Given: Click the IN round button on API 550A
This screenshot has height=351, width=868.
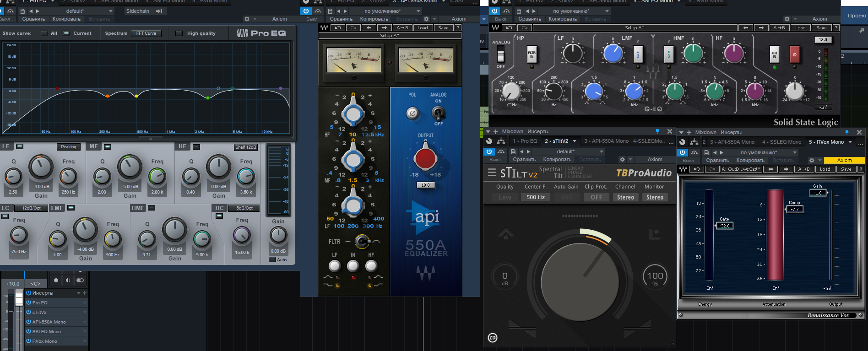Looking at the screenshot, I should coord(353,266).
